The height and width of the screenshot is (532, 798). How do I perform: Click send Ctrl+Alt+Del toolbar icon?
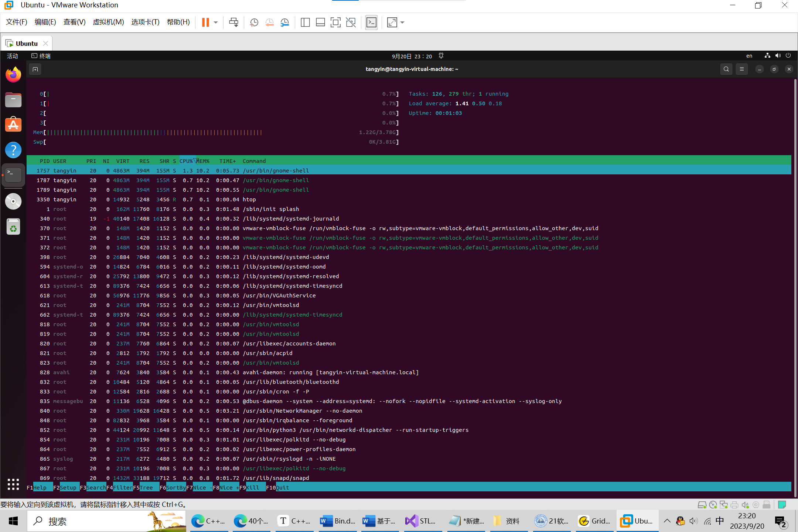[233, 23]
